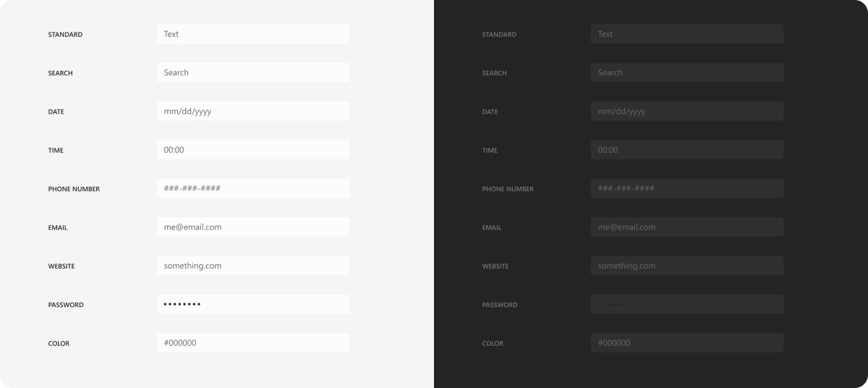
Task: Click the dark theme PASSWORD label
Action: click(500, 305)
